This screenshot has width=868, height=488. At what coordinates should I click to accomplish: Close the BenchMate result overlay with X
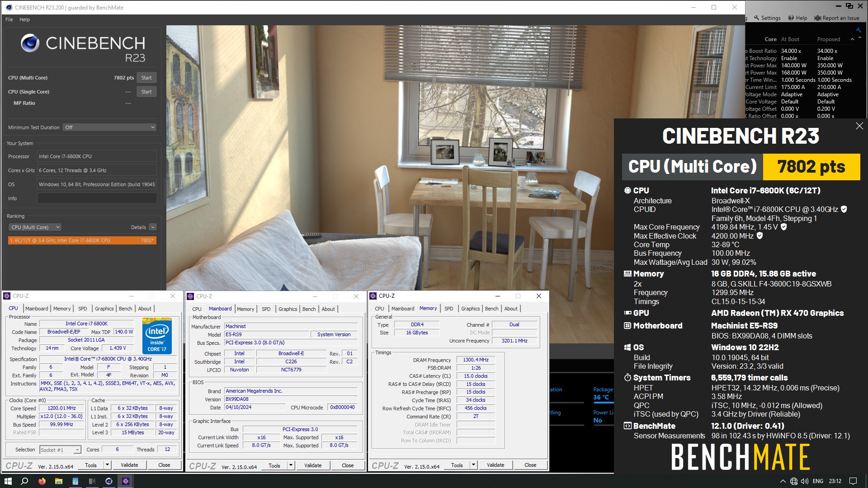859,126
